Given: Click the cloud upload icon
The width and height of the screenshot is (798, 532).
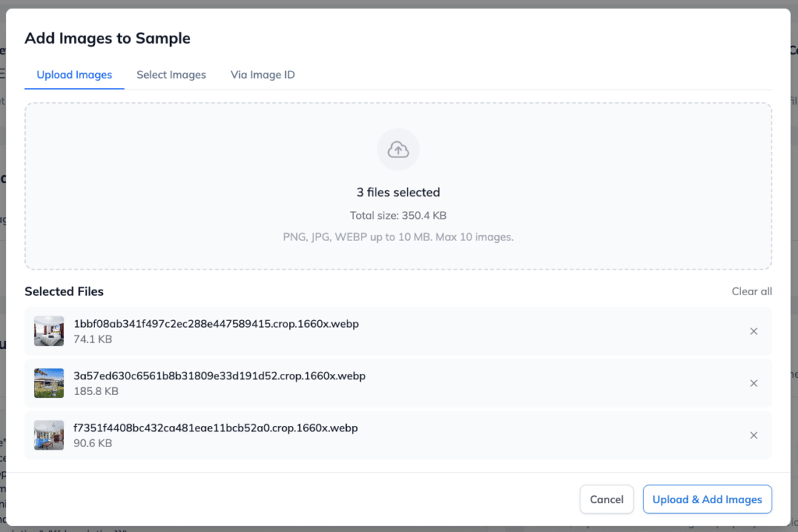Looking at the screenshot, I should tap(398, 150).
